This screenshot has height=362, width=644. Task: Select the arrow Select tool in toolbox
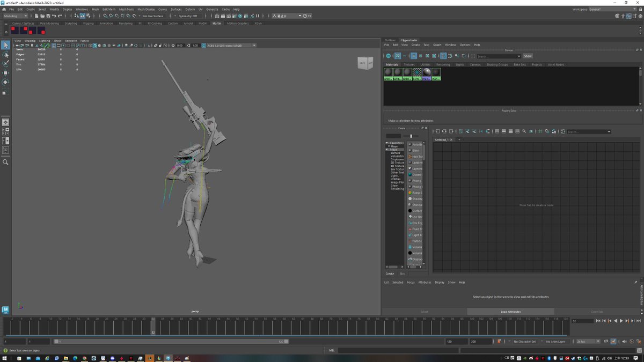coord(5,45)
